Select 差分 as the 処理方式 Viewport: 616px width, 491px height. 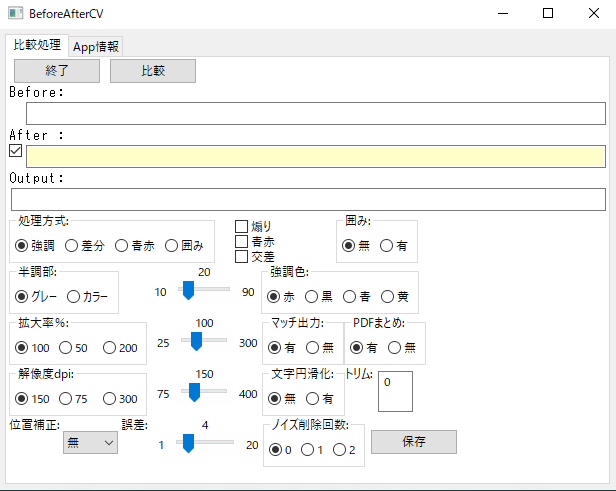tap(72, 246)
